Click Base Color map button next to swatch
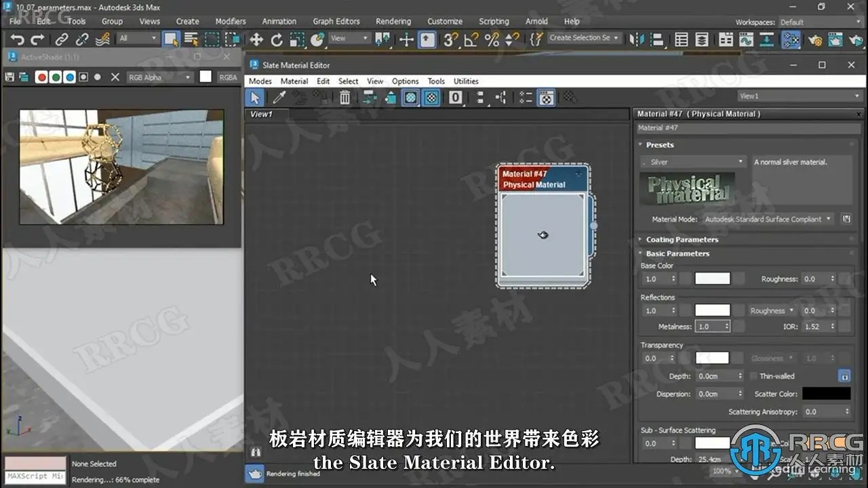 [738, 279]
